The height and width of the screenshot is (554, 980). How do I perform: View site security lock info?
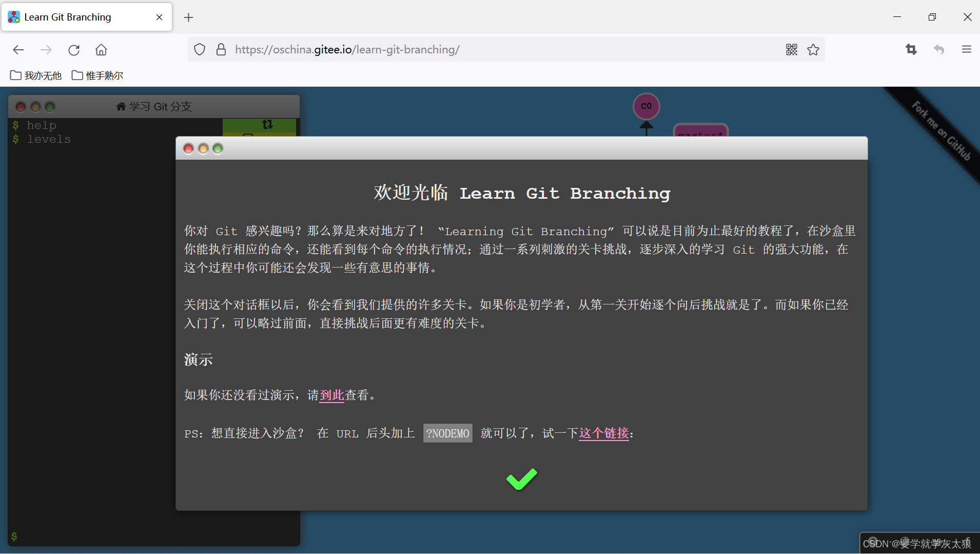221,50
